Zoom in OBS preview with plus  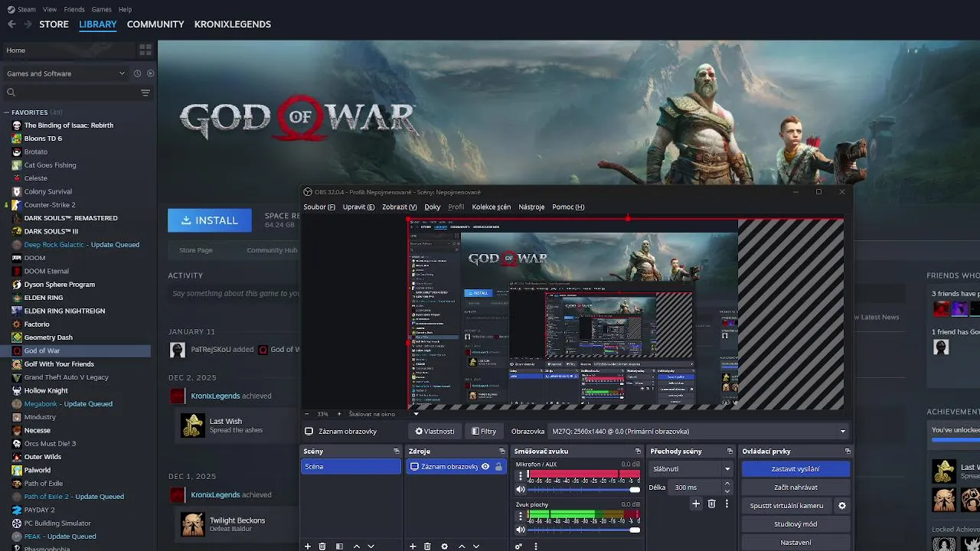339,414
